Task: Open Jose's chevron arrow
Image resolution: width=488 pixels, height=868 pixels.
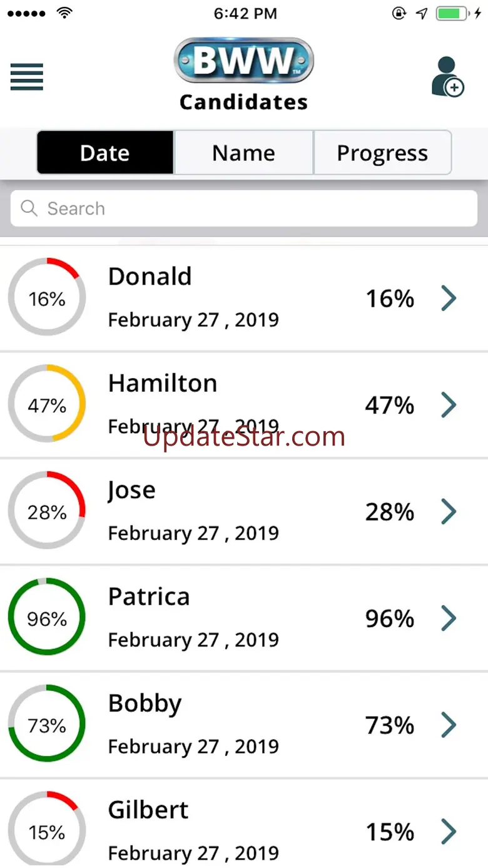Action: tap(449, 512)
